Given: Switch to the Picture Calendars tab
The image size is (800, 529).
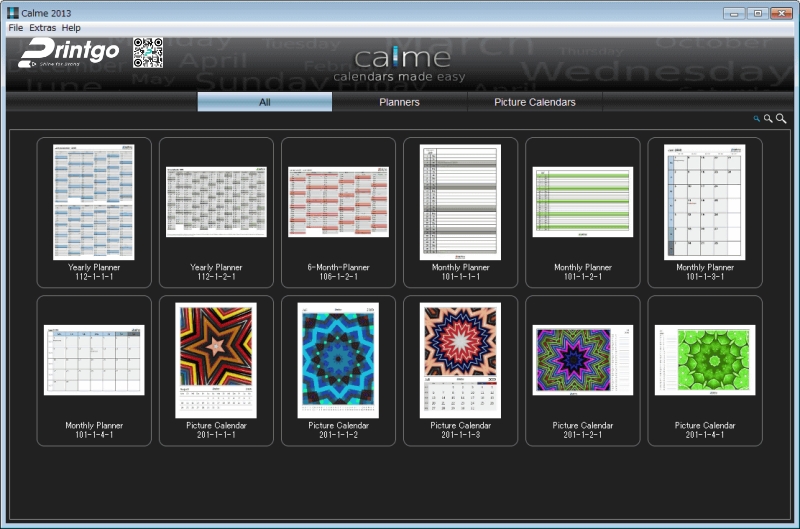Looking at the screenshot, I should (534, 102).
